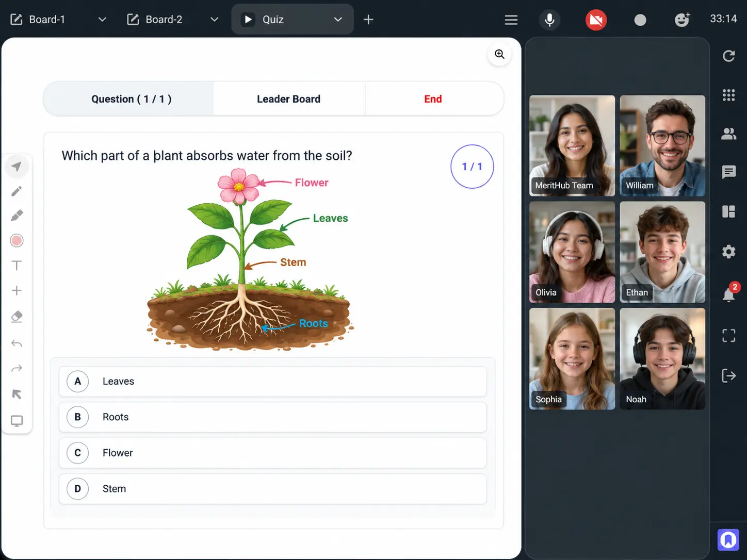Select Noah's video thumbnail
Screen dimensions: 747x560
click(662, 359)
